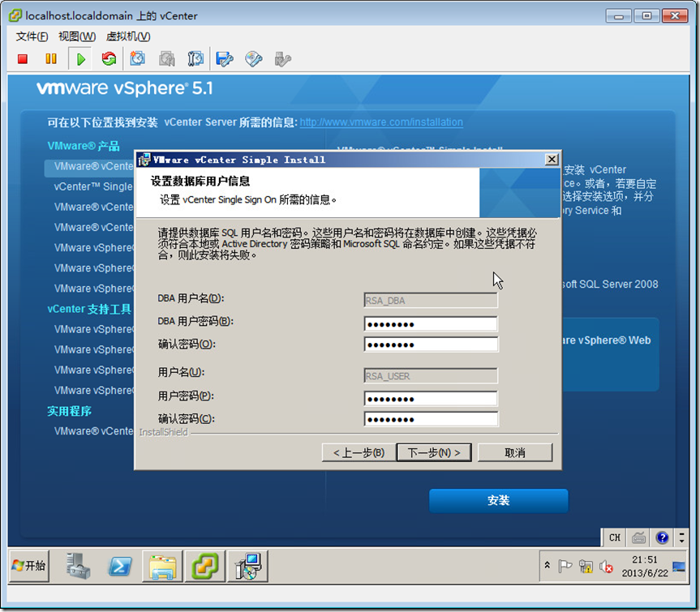This screenshot has height=612, width=700.
Task: Click the floppy drive connect toolbar icon
Action: (x=225, y=59)
